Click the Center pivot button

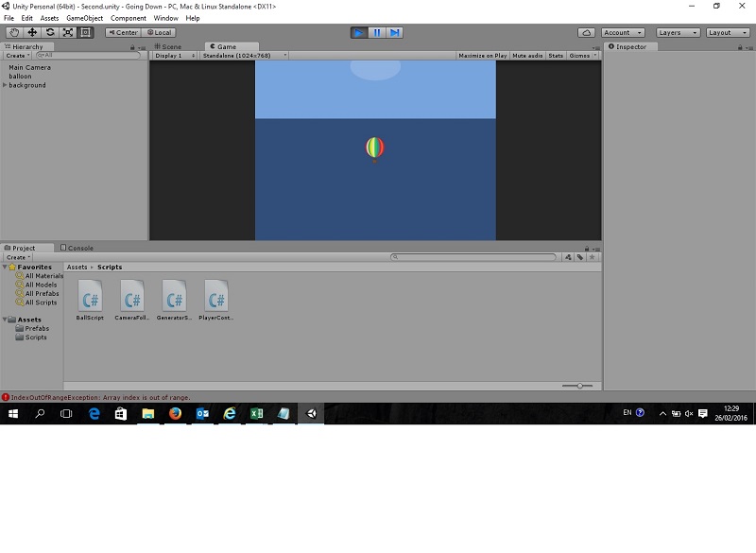pyautogui.click(x=122, y=31)
